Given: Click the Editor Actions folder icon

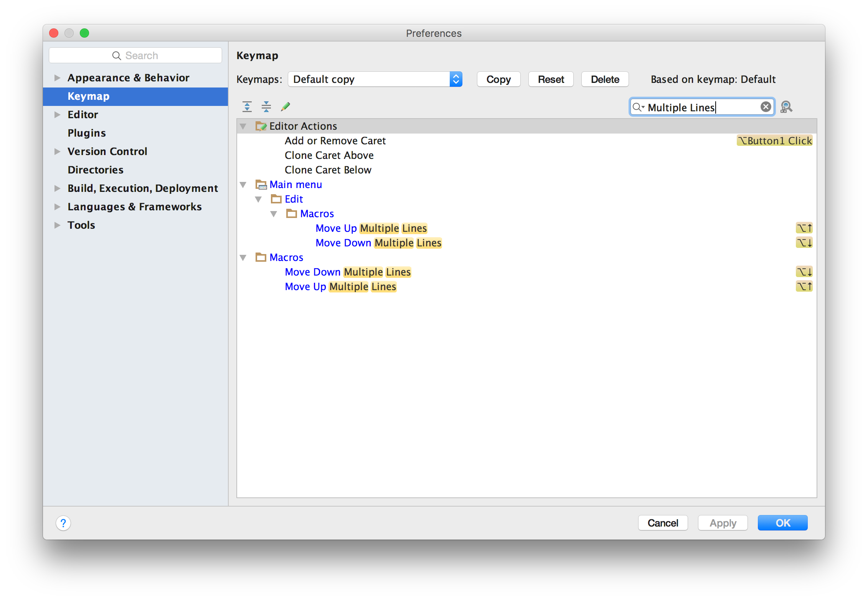Looking at the screenshot, I should pos(261,126).
